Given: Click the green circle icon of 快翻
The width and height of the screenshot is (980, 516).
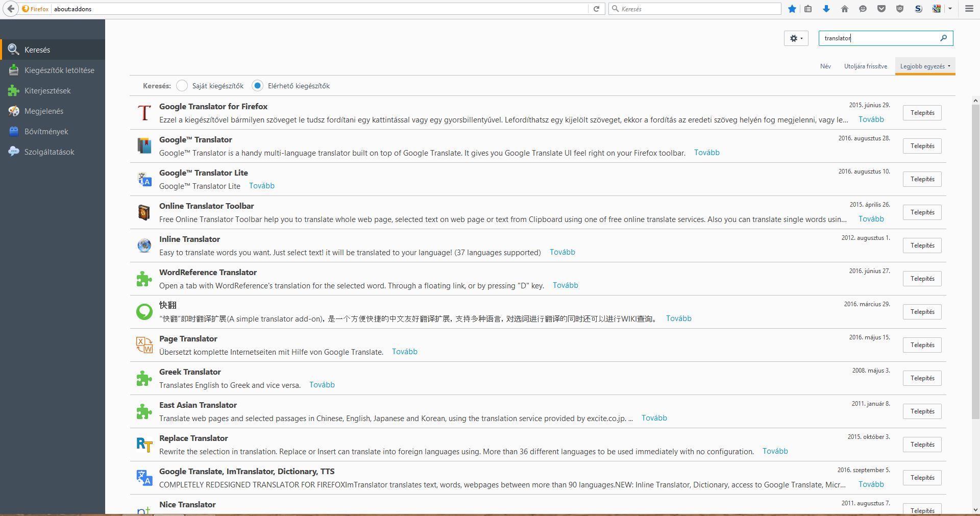Looking at the screenshot, I should pyautogui.click(x=144, y=312).
